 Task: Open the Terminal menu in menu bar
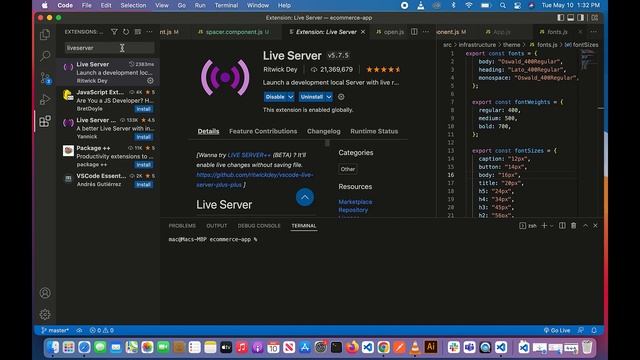pos(226,5)
